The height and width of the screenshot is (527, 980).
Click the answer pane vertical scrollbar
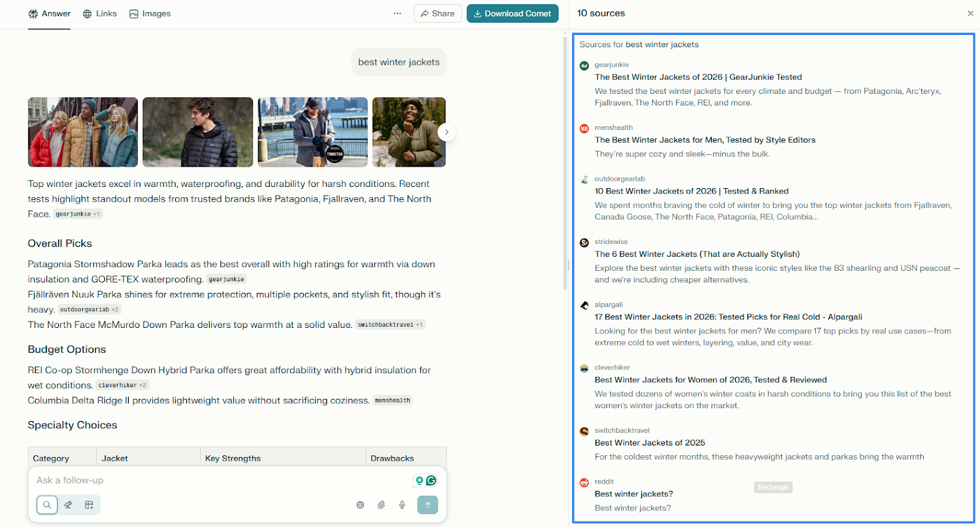[565, 162]
